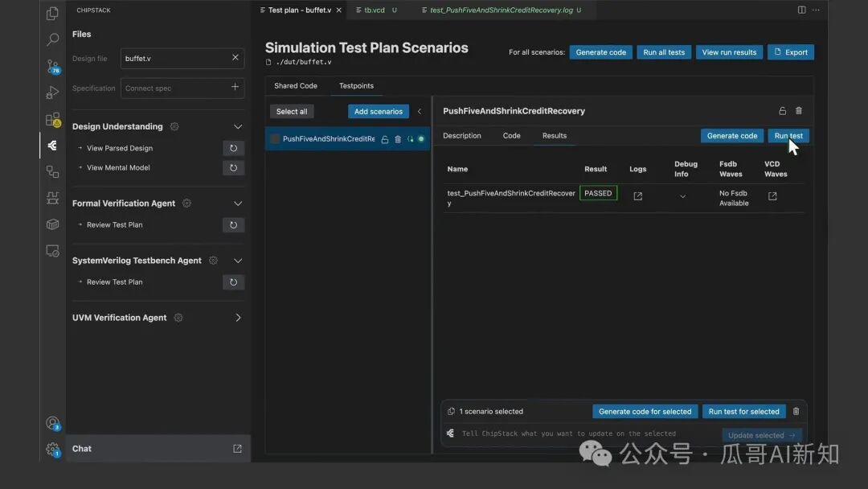Refresh SystemVerilog Review Test Plan
This screenshot has height=489, width=868.
[233, 282]
